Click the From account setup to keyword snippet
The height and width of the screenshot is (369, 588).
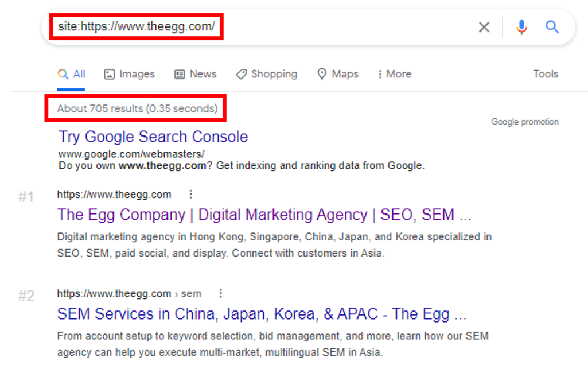[x=272, y=344]
